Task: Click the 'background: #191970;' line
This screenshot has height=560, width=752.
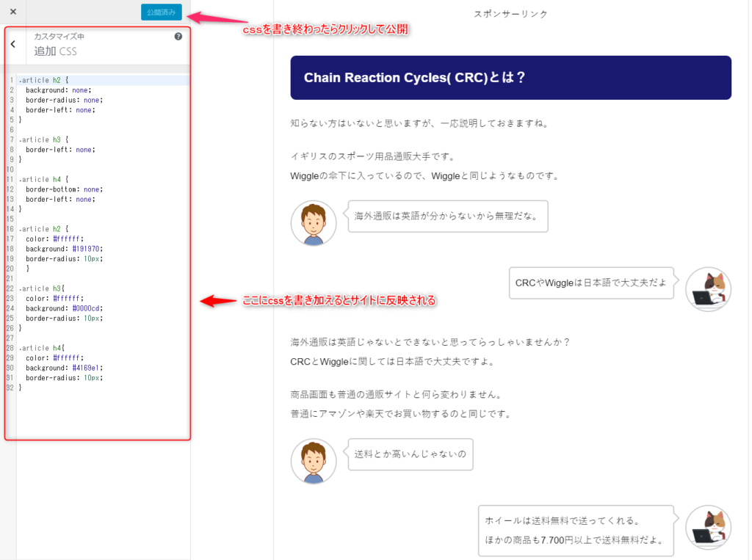Action: point(64,249)
